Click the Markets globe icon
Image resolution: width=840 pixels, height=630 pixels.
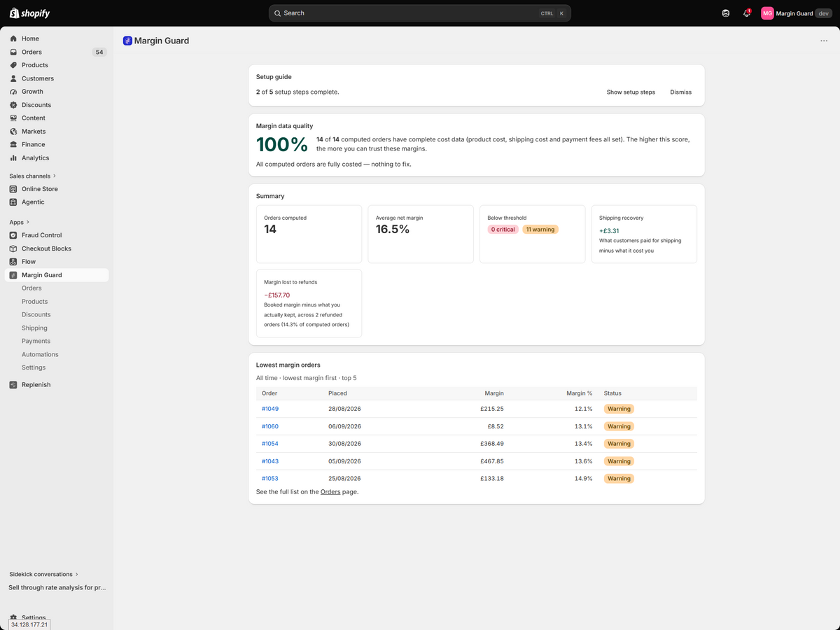click(13, 132)
